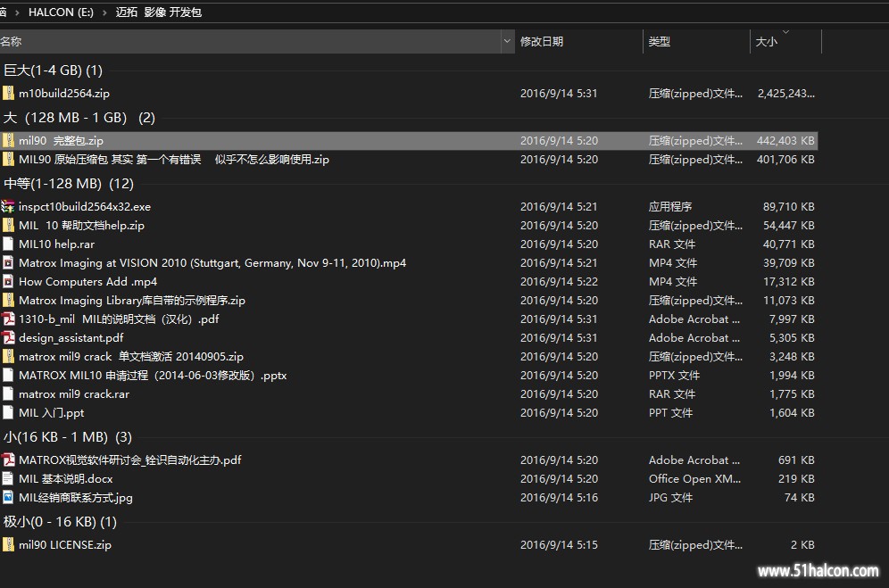Click the installer icon of inspct10build2564x32.exe
The image size is (889, 588).
pyautogui.click(x=8, y=206)
